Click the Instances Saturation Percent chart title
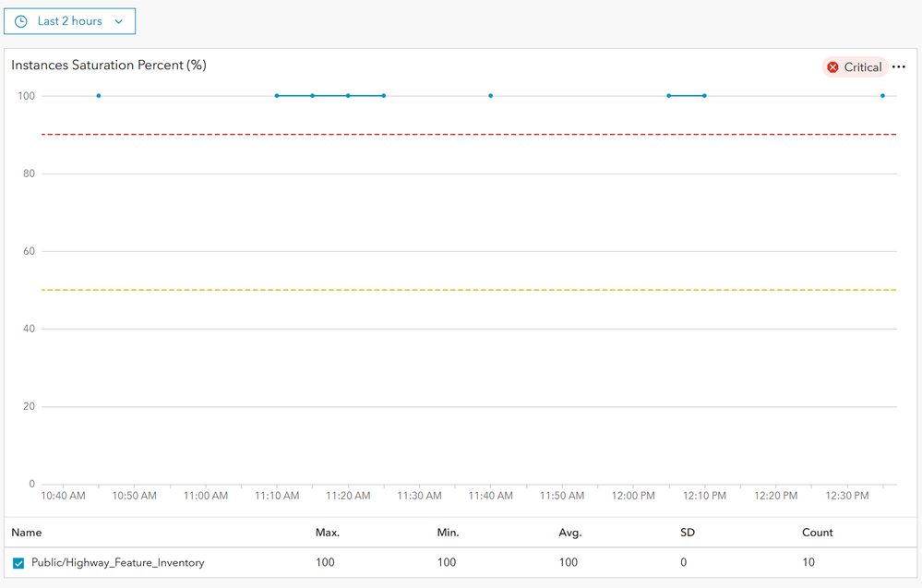This screenshot has height=588, width=922. 109,66
